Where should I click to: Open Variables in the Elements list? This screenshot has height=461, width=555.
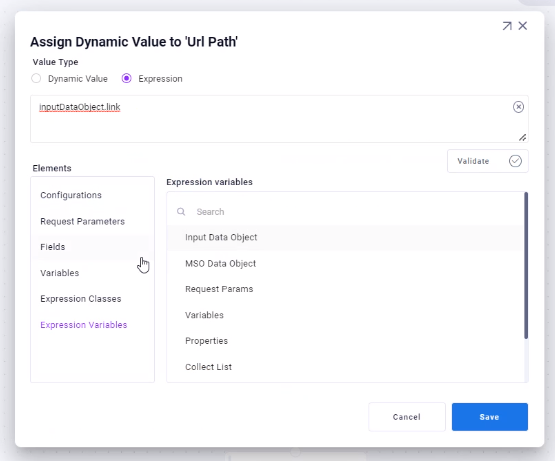tap(59, 273)
